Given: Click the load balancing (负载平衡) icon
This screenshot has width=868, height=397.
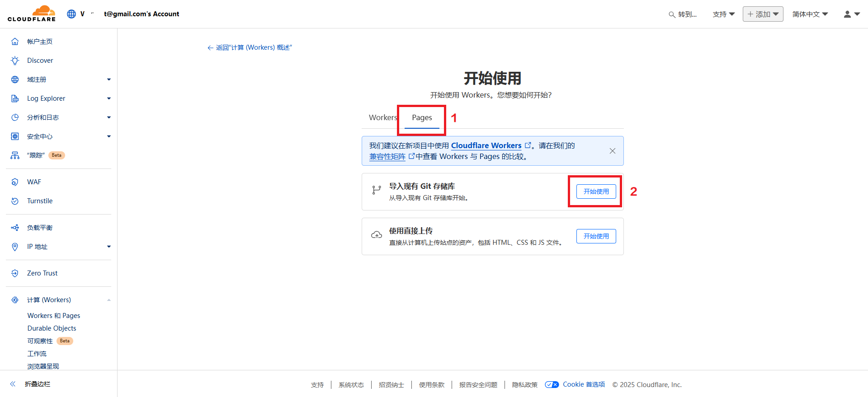Looking at the screenshot, I should (x=15, y=228).
